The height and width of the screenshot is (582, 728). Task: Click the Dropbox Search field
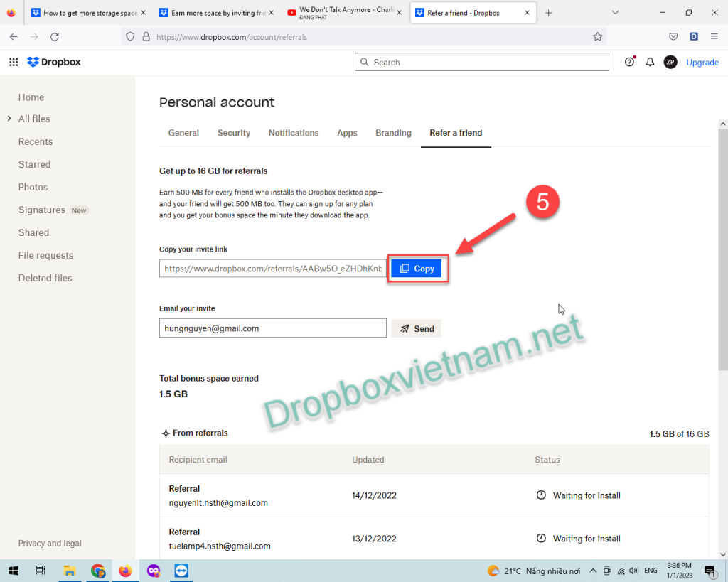tap(481, 62)
